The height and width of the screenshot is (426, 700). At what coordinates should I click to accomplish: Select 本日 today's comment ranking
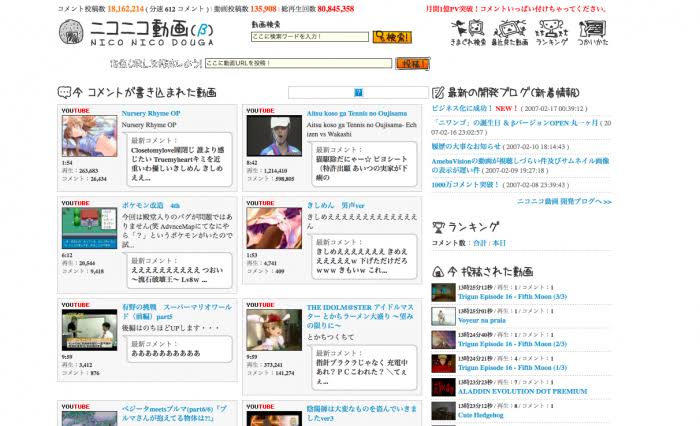pos(499,243)
